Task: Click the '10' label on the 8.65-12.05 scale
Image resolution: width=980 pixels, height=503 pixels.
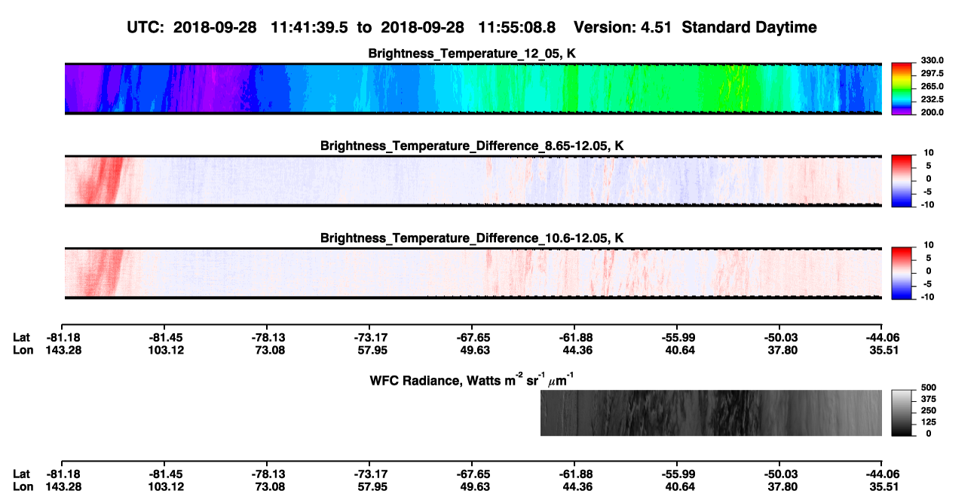Action: point(929,152)
